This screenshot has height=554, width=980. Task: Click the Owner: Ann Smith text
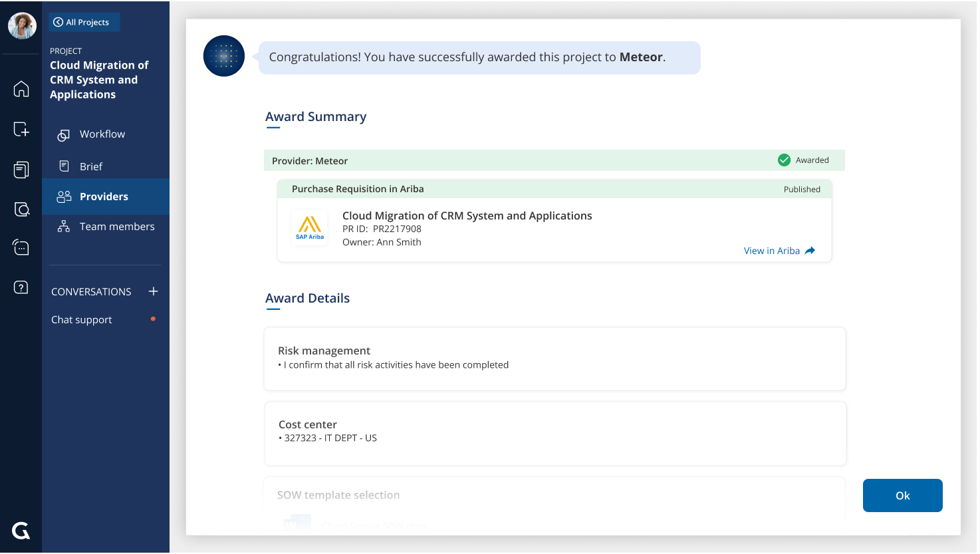[382, 242]
